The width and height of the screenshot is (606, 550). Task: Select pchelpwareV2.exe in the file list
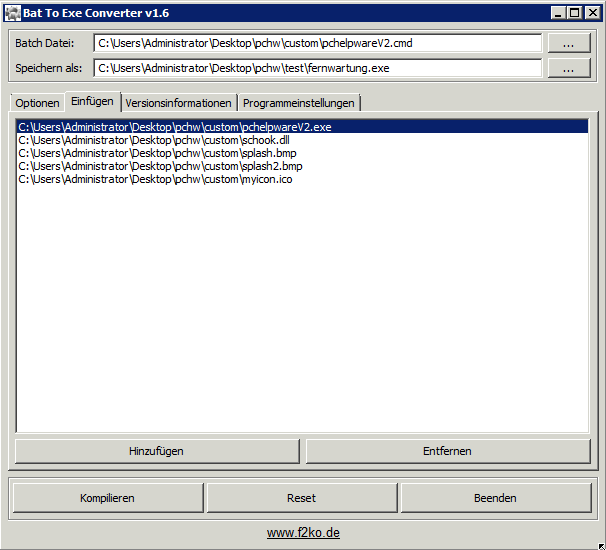click(174, 128)
